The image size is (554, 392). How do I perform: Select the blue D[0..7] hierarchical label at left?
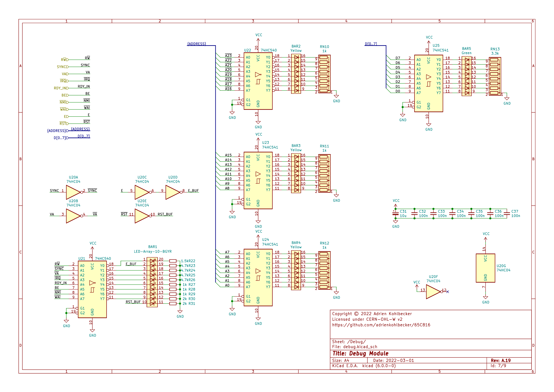pyautogui.click(x=61, y=138)
